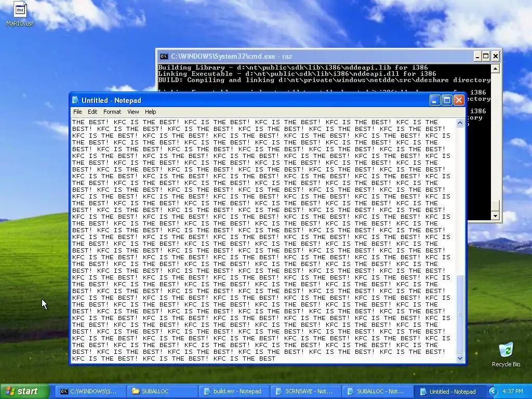532x399 pixels.
Task: Minimize the Untitled - Notepad window
Action: coord(435,100)
